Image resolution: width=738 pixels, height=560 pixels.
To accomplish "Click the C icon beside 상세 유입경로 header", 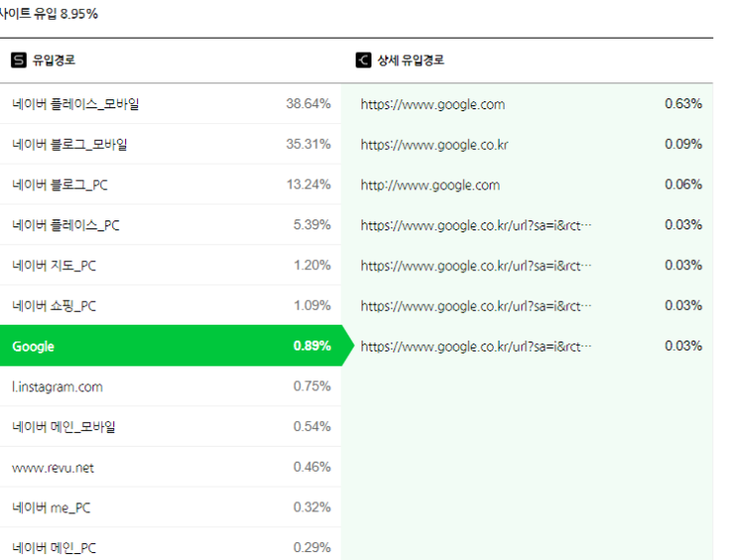I will click(x=364, y=61).
